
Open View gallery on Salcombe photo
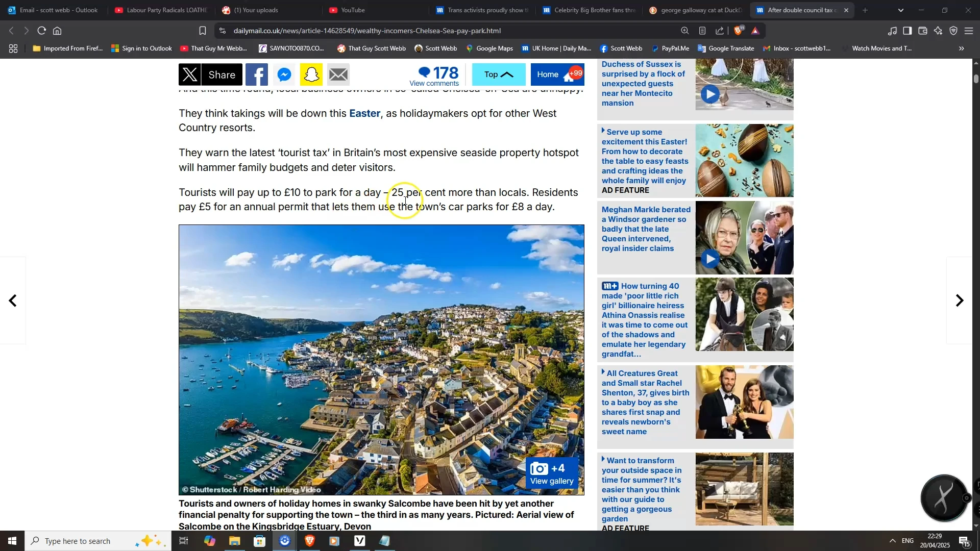tap(552, 474)
